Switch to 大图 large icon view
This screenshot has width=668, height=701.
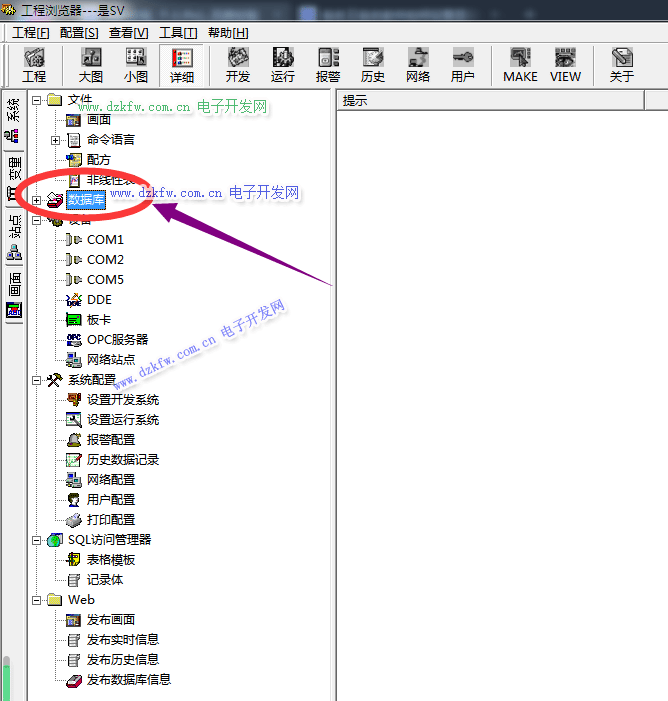(x=91, y=65)
